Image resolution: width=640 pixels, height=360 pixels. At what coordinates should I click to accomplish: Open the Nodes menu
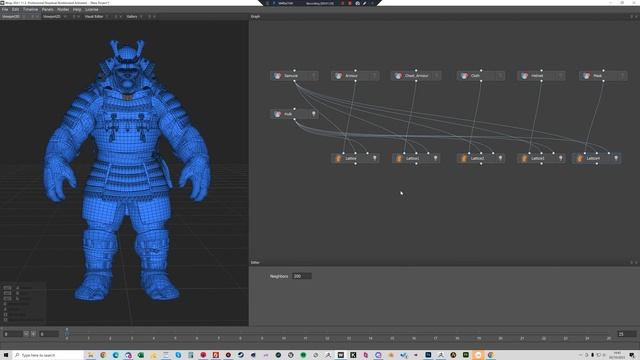pos(63,9)
